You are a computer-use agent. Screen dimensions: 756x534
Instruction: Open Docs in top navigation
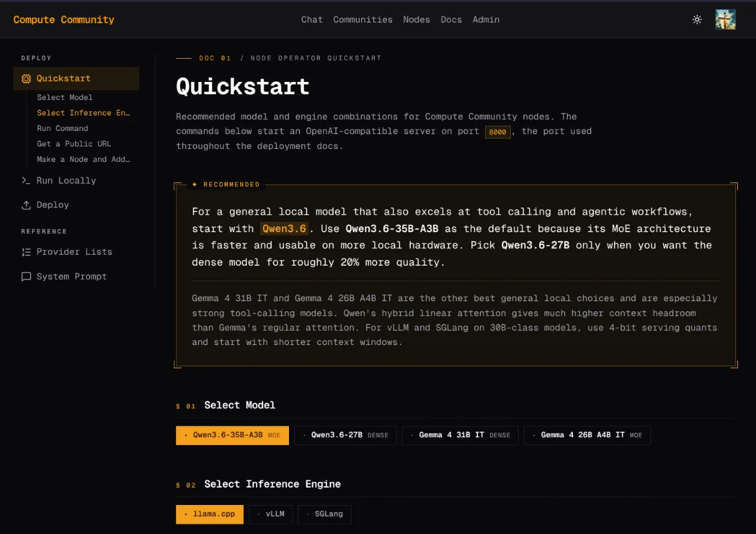(x=451, y=20)
